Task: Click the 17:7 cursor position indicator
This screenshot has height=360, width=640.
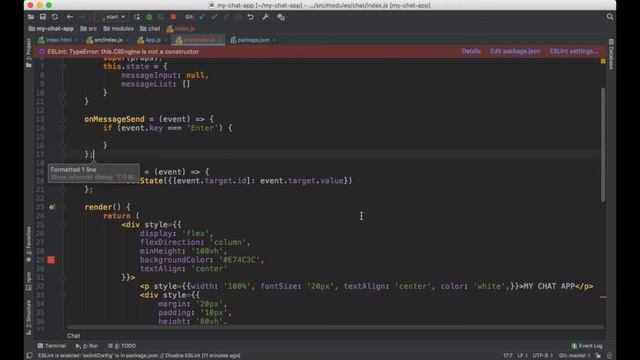Action: pyautogui.click(x=507, y=356)
